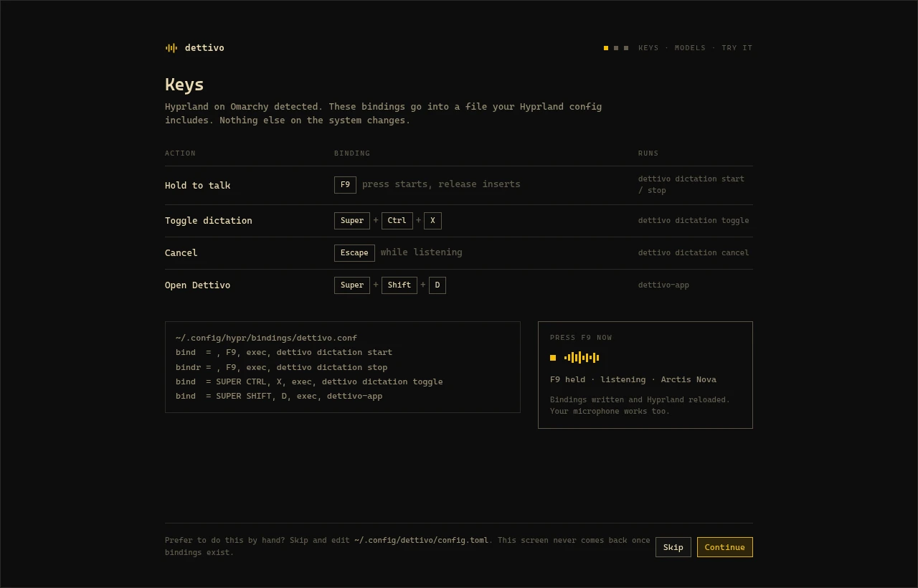
Task: Select the Open Dettivo action
Action: (198, 285)
